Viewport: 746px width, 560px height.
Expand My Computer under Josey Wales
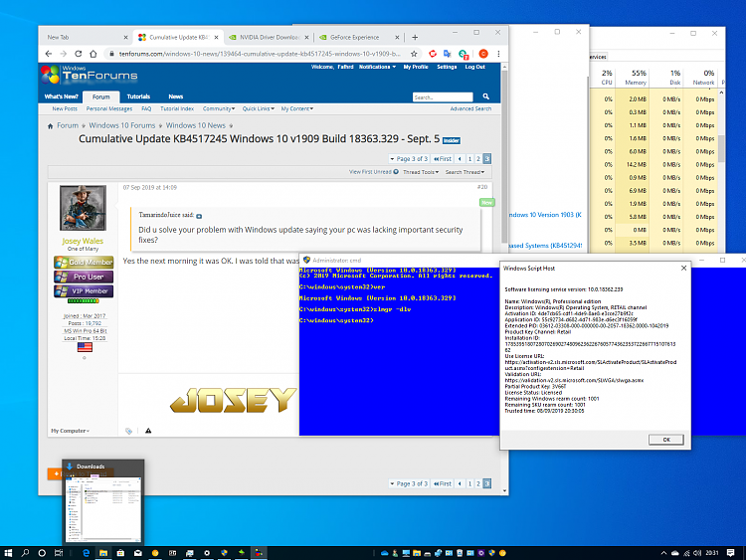coord(70,431)
